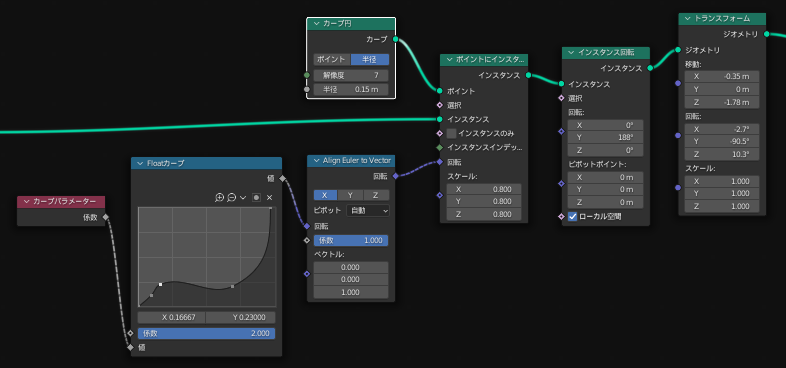
Task: Click ローカル空間 input socket on インスタンス回転
Action: tap(561, 217)
